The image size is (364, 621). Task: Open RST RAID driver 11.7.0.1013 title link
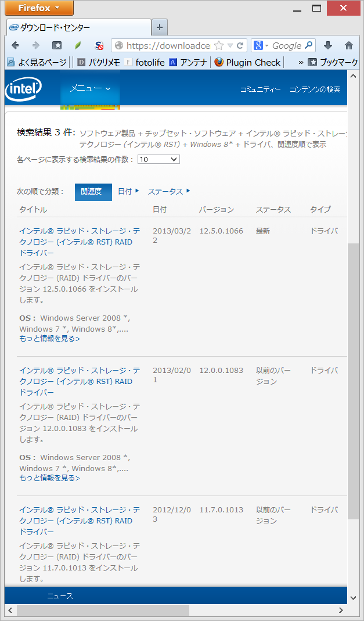click(x=79, y=521)
